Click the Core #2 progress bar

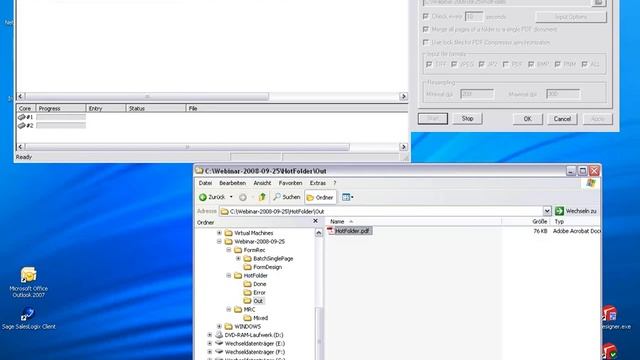(x=61, y=125)
